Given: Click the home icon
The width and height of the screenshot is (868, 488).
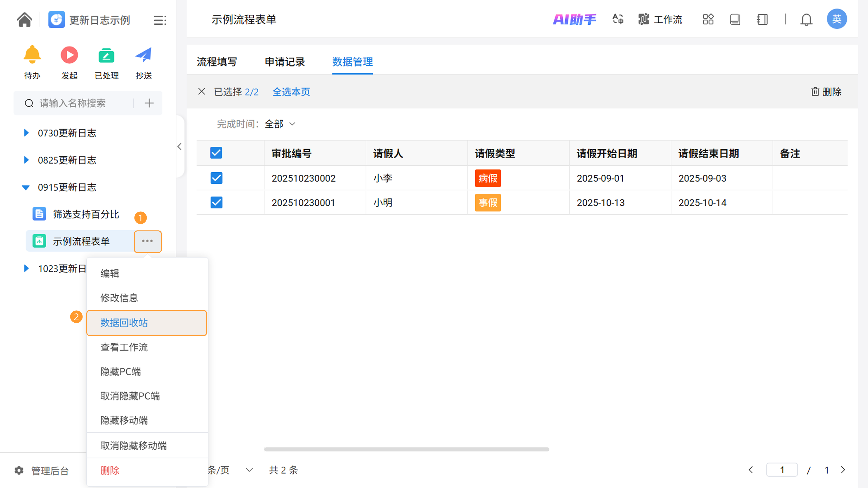Looking at the screenshot, I should [24, 19].
